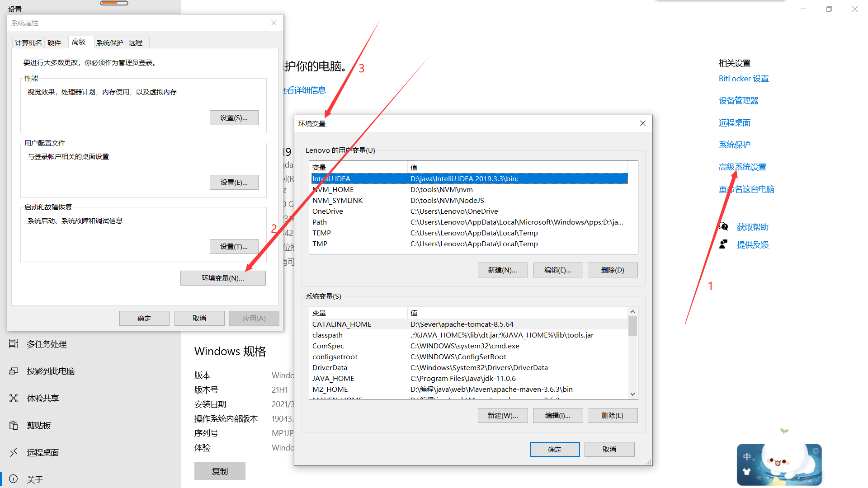Click the Project to this PC (投影到此电脑) icon
868x488 pixels.
pos(14,371)
